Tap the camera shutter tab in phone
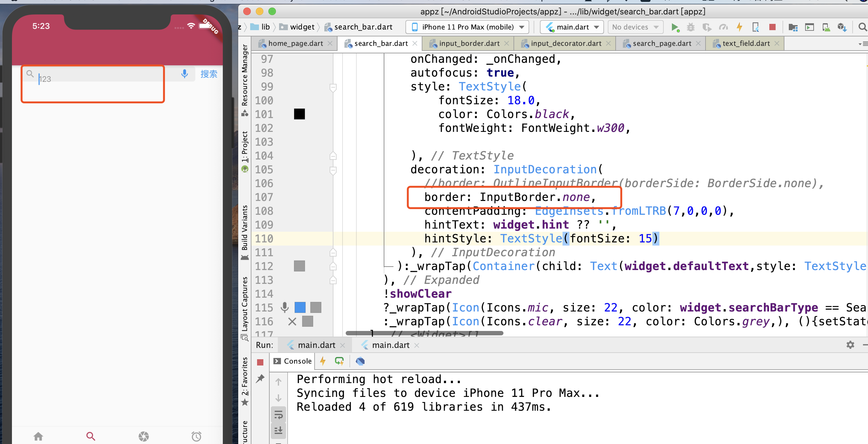 [144, 436]
